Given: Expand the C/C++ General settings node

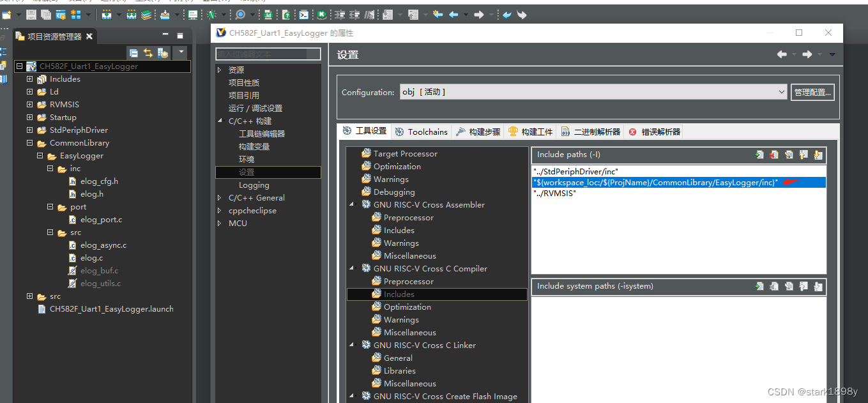Looking at the screenshot, I should coord(219,197).
